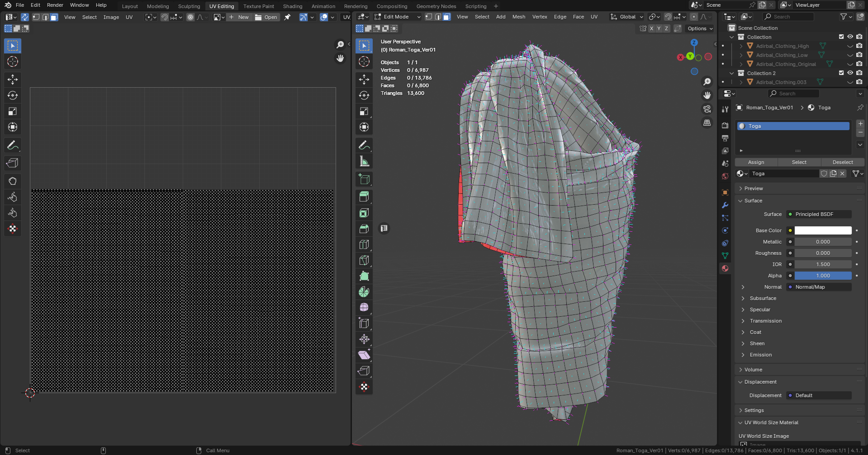Switch to the Texture Paint workspace tab
This screenshot has width=868, height=455.
tap(259, 6)
